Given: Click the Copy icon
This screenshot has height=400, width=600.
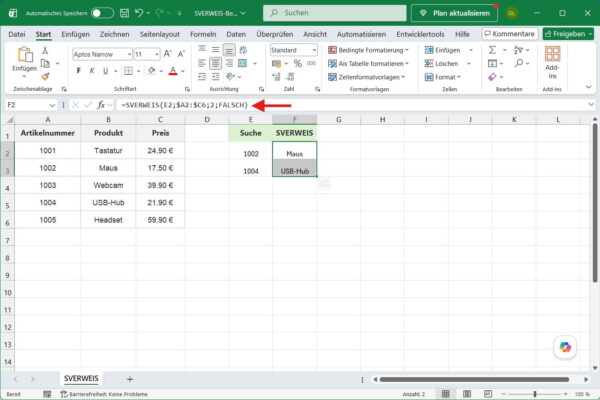Looking at the screenshot, I should tap(45, 63).
